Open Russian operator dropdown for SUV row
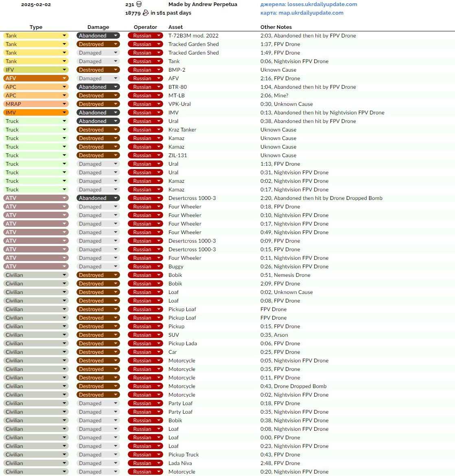The width and height of the screenshot is (455, 476). coord(145,335)
